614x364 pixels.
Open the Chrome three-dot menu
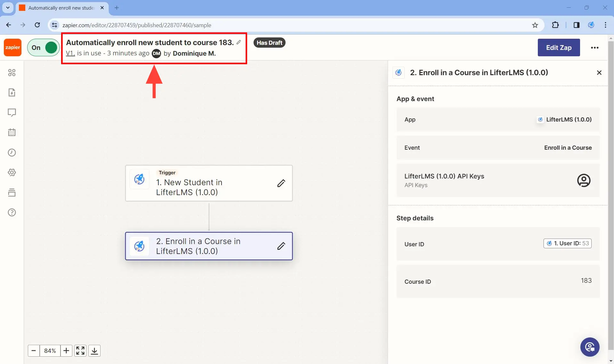tap(605, 25)
